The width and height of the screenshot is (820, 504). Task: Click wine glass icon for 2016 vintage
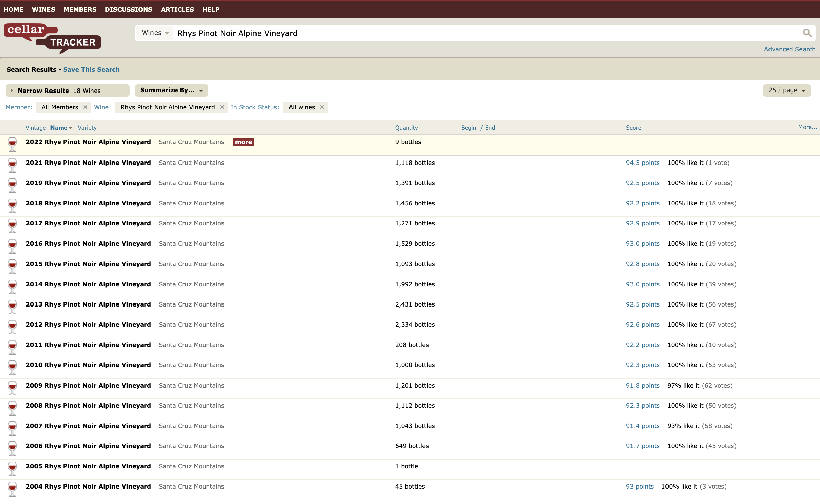coord(12,246)
